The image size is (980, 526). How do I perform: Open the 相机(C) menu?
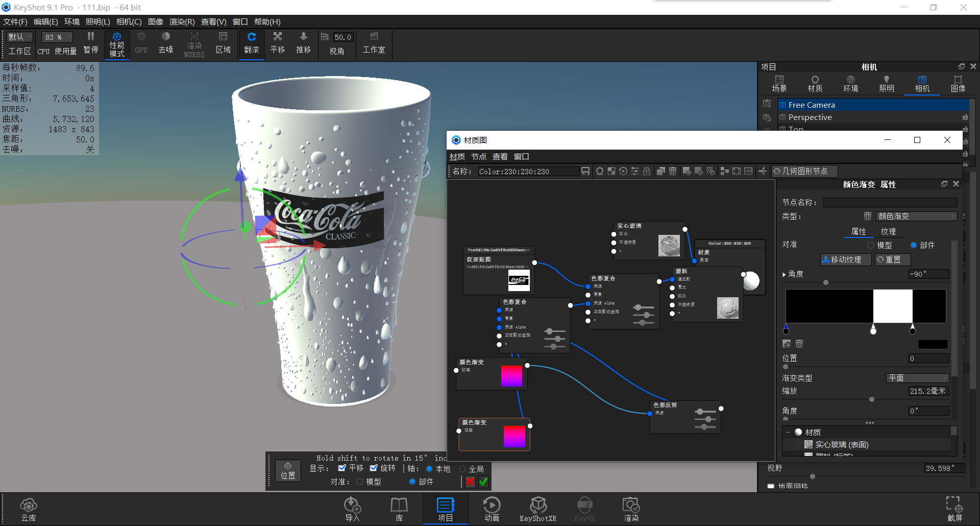click(x=129, y=21)
